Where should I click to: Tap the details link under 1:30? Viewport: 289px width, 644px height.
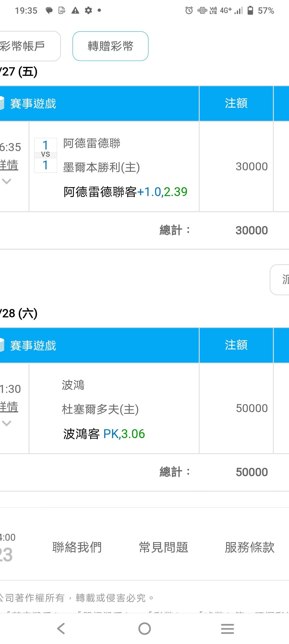9,407
